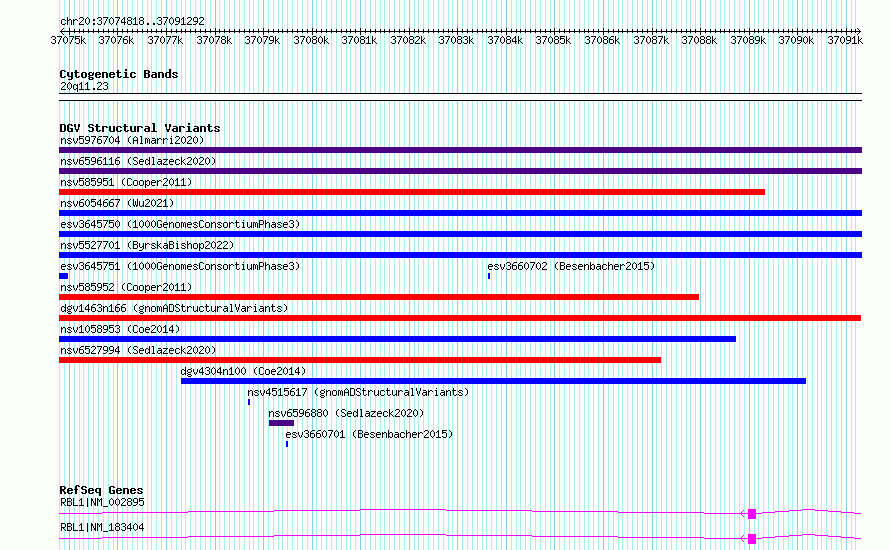
Task: Click the tiny esv3660702 blue marker
Action: pyautogui.click(x=489, y=276)
